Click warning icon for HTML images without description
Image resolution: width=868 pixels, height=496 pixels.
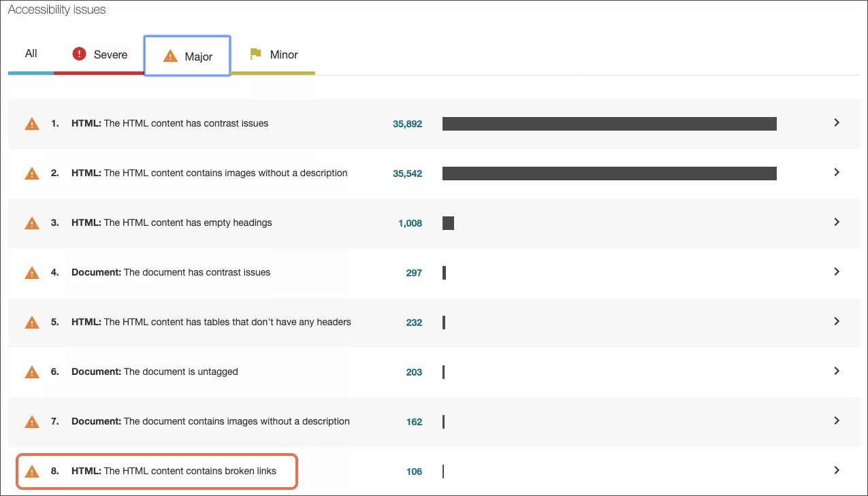32,173
